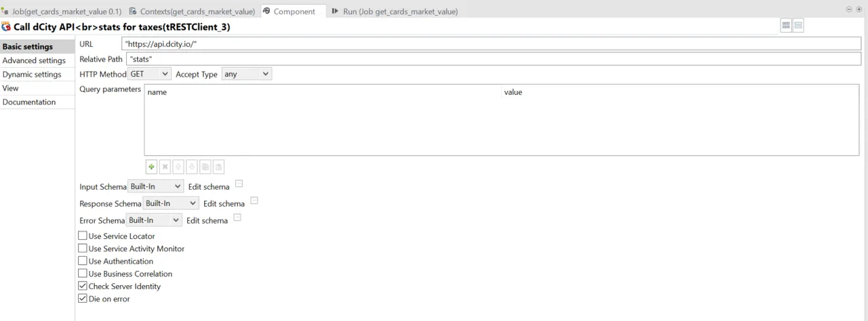Click the delete query parameter button
This screenshot has width=868, height=321.
[165, 167]
